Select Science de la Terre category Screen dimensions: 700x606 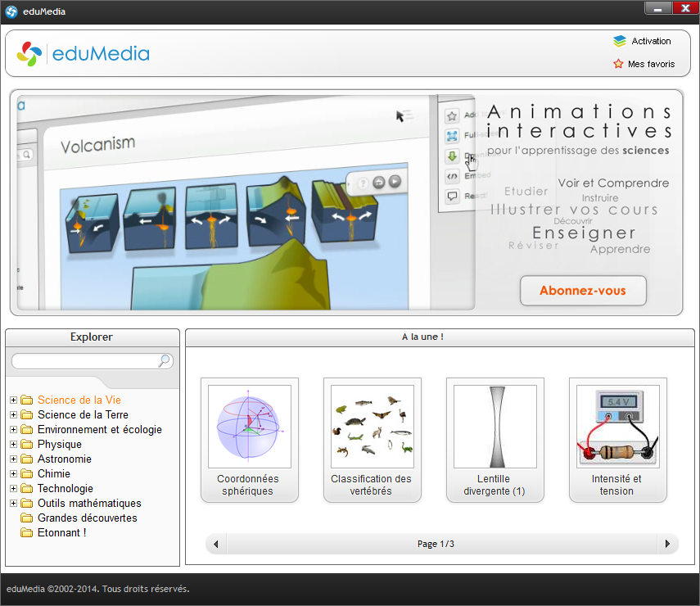(x=83, y=414)
